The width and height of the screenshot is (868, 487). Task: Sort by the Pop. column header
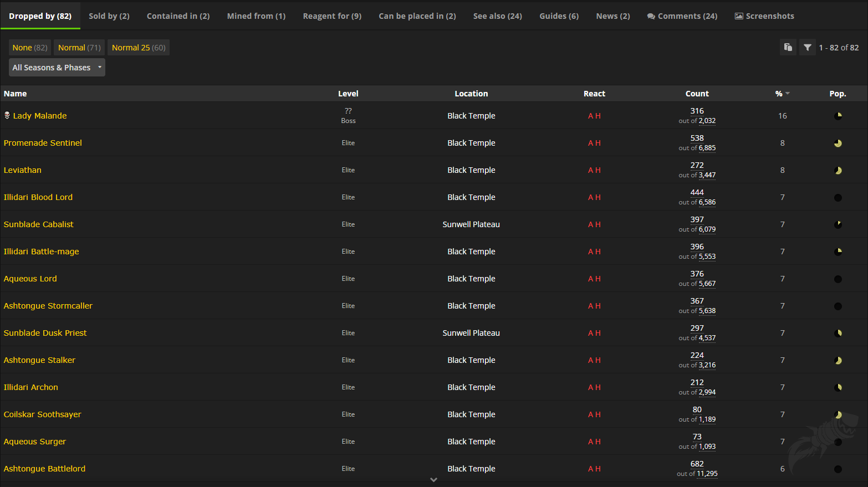[x=838, y=94]
